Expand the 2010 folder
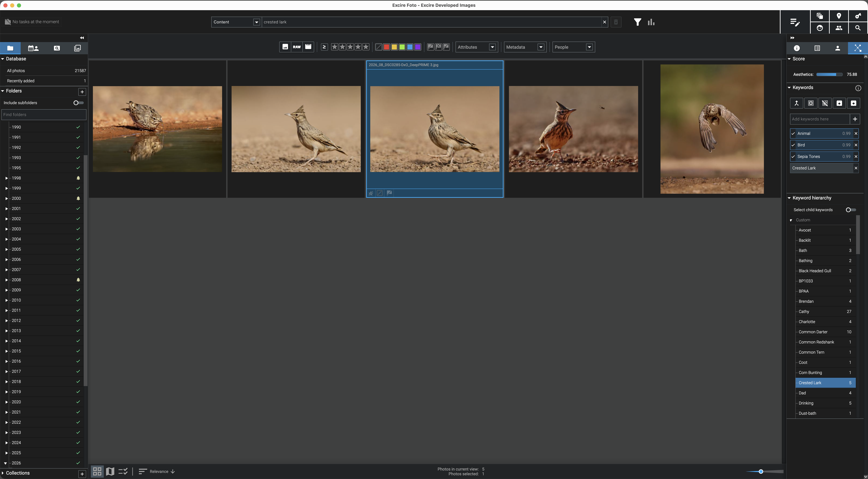Screen dimensions: 868x479 [x=6, y=300]
